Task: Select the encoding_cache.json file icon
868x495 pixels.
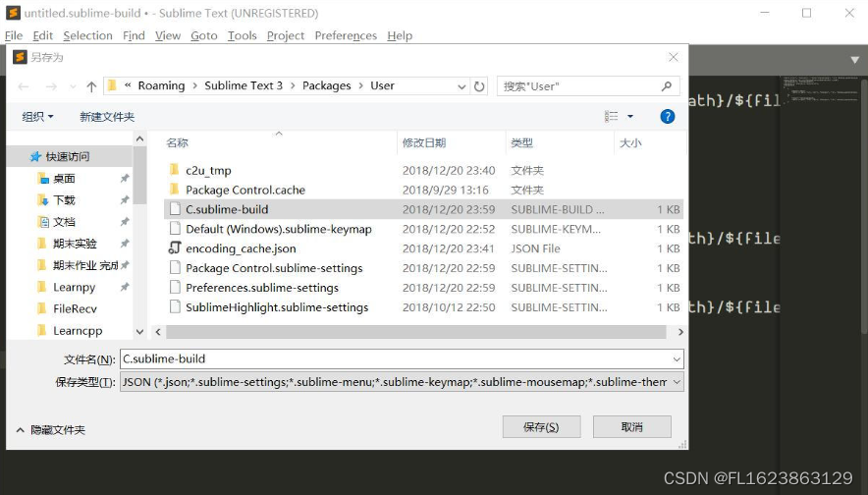Action: click(175, 248)
